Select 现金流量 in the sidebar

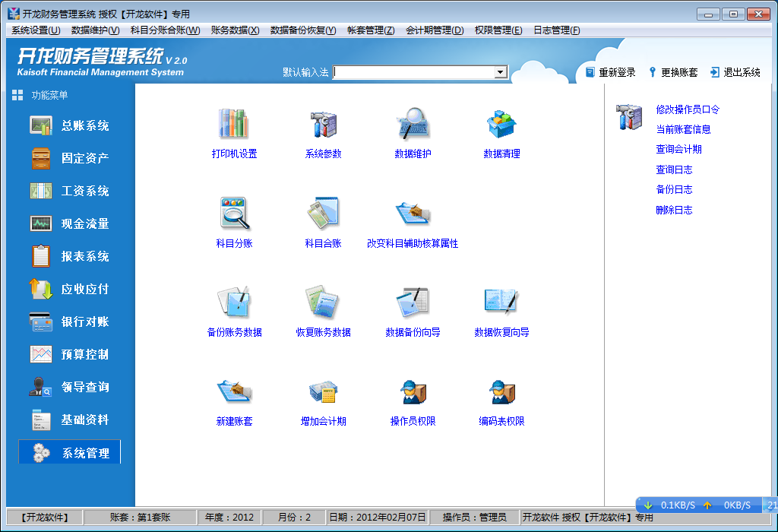(x=69, y=223)
